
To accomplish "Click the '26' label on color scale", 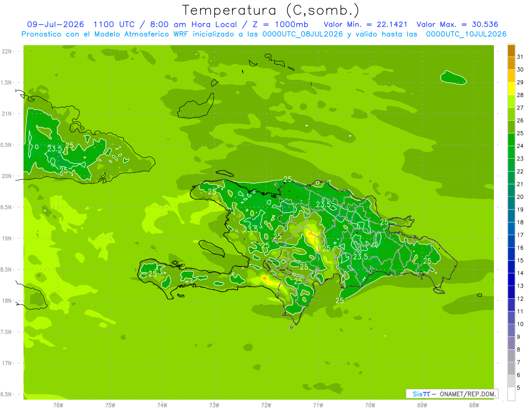I will (520, 120).
